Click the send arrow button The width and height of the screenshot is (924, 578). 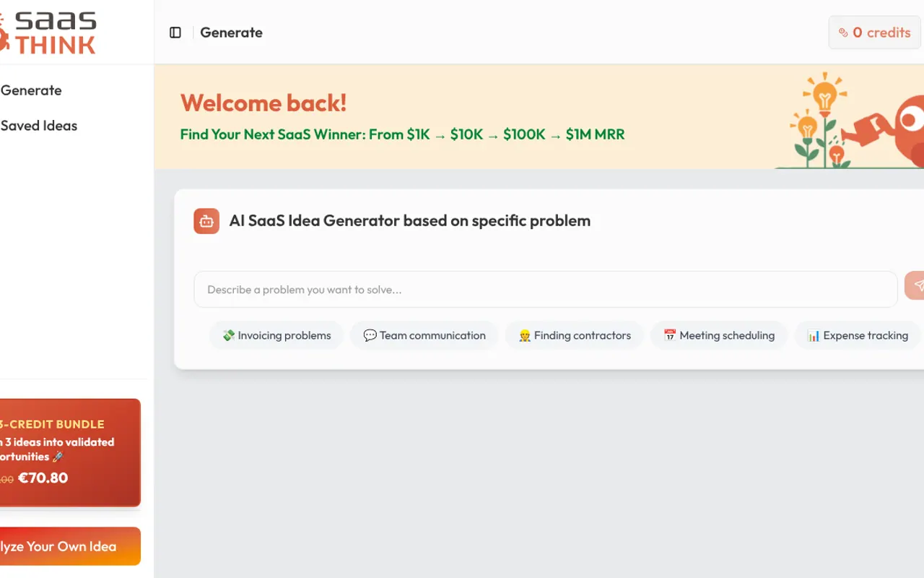point(915,286)
